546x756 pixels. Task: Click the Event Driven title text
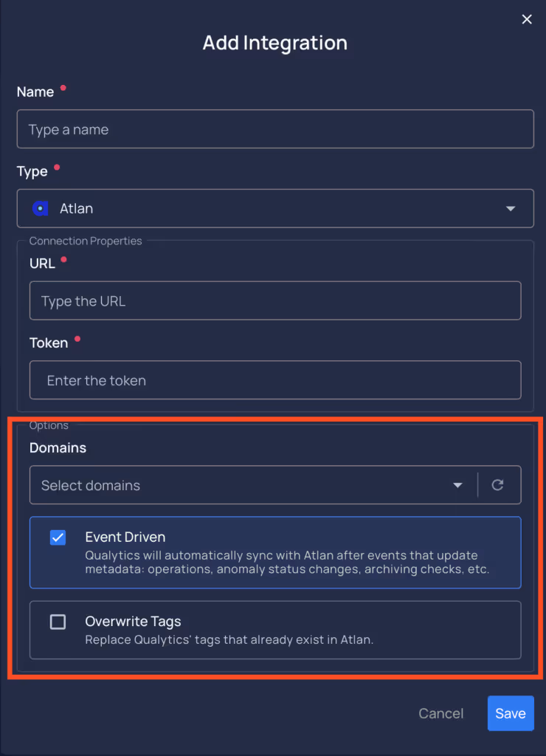point(125,537)
